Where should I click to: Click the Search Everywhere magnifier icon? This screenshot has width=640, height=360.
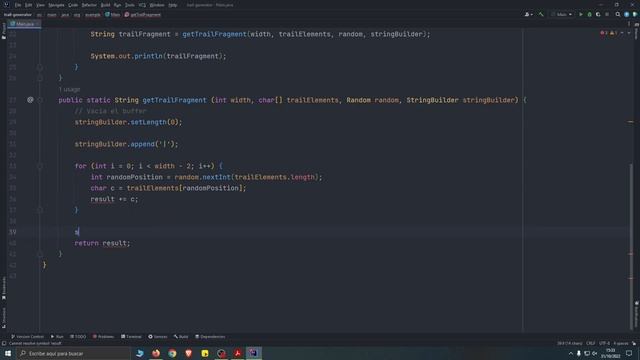pos(618,14)
